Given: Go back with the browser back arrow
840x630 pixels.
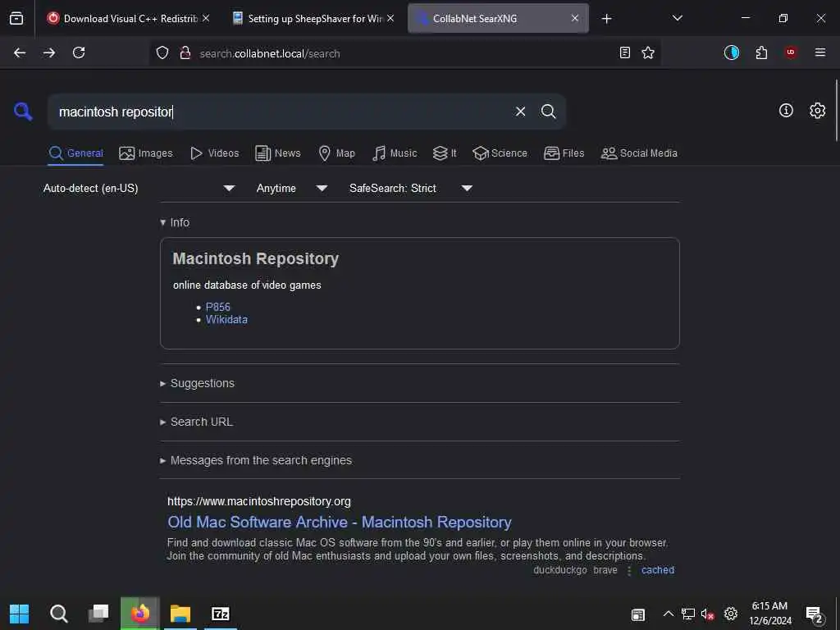Looking at the screenshot, I should [x=20, y=52].
